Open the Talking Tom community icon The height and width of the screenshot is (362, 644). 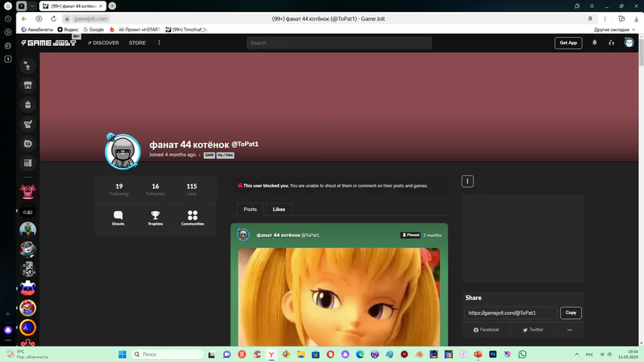pos(27,249)
